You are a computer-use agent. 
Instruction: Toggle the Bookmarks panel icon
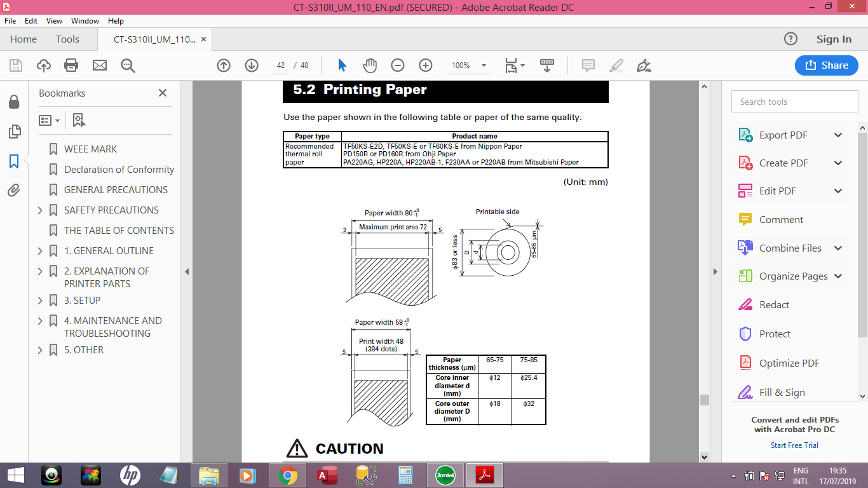(x=14, y=161)
